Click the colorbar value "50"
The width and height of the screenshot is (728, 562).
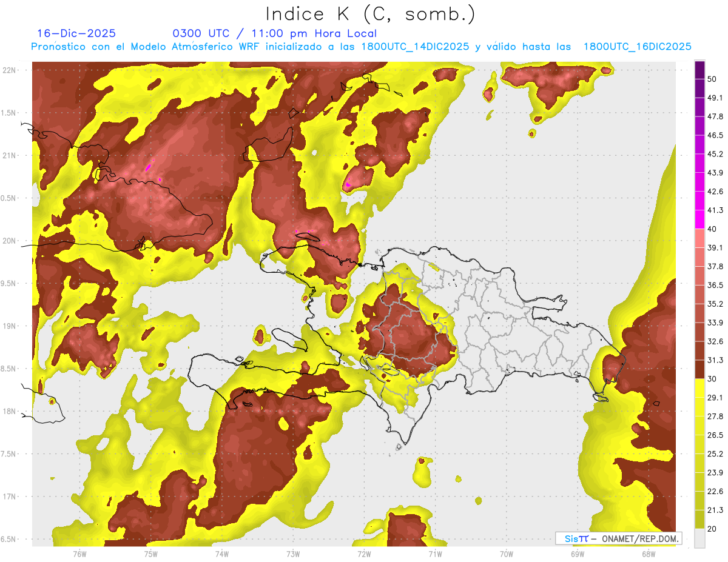point(712,78)
